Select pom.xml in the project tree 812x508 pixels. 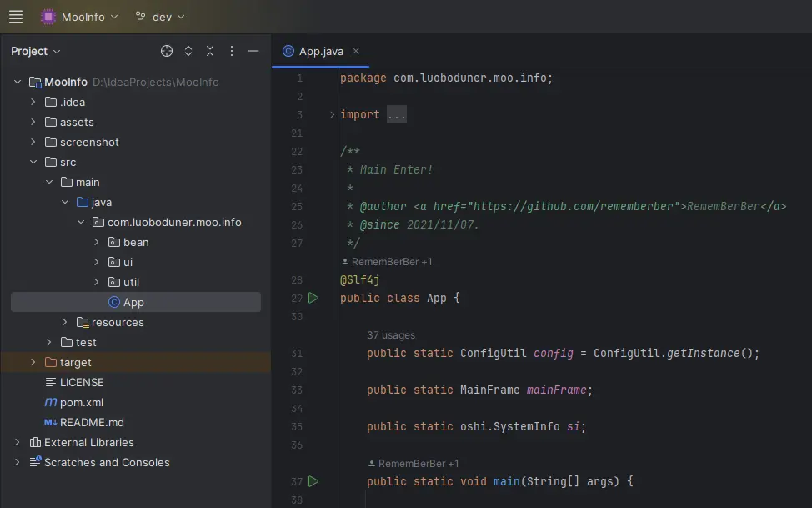[81, 402]
